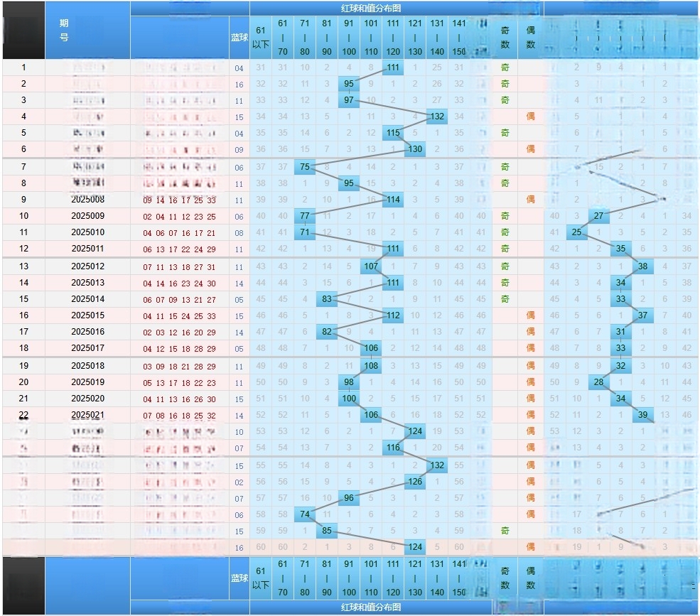Click the top 红球和值分布图 title bar
Screen dimensions: 700x616
point(370,8)
